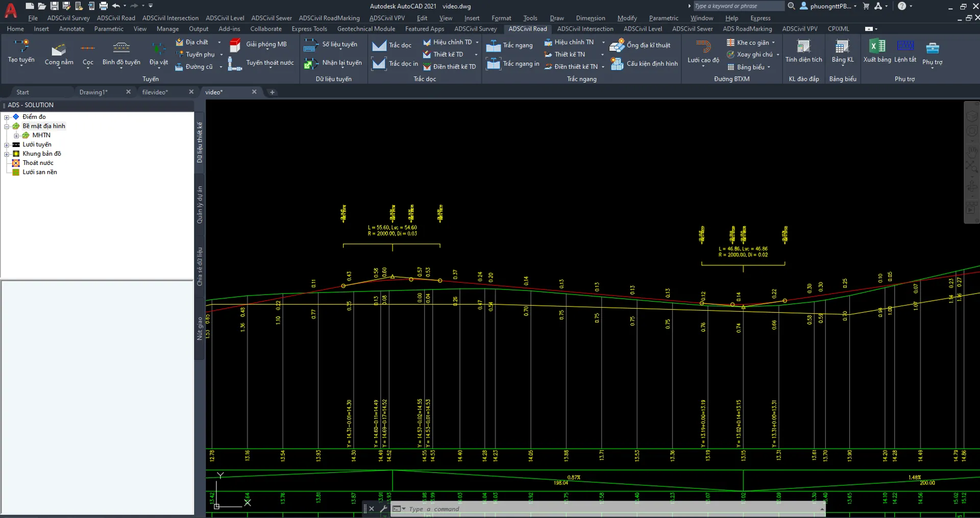Click the keyword search input field
Image resolution: width=980 pixels, height=518 pixels.
(x=738, y=6)
